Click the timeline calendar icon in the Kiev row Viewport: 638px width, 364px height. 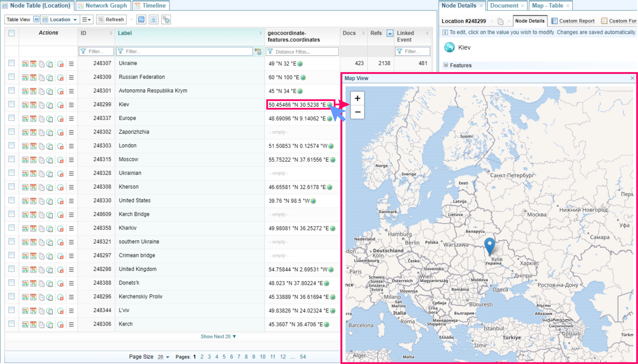coord(33,105)
